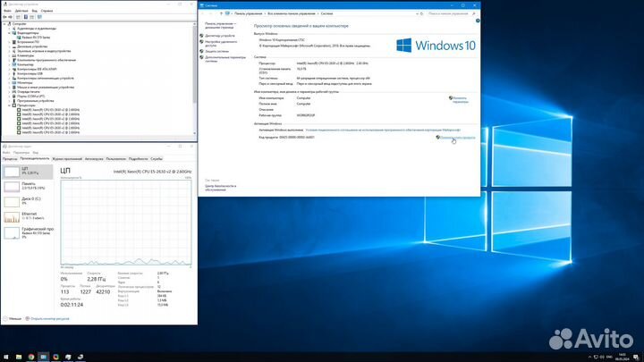The height and width of the screenshot is (362, 644).
Task: Open the Параметры menu in Task Manager
Action: pos(21,152)
